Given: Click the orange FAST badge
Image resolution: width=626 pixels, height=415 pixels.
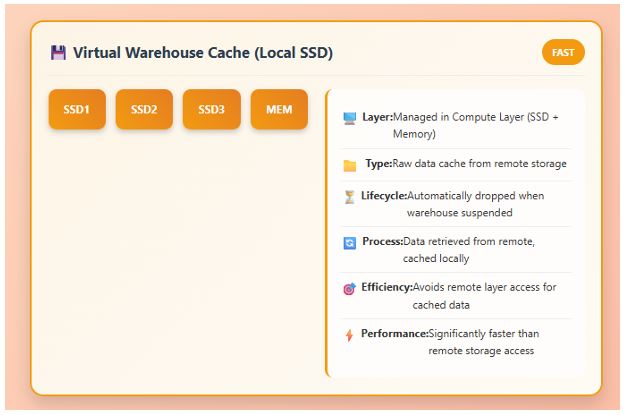Looking at the screenshot, I should [x=563, y=52].
